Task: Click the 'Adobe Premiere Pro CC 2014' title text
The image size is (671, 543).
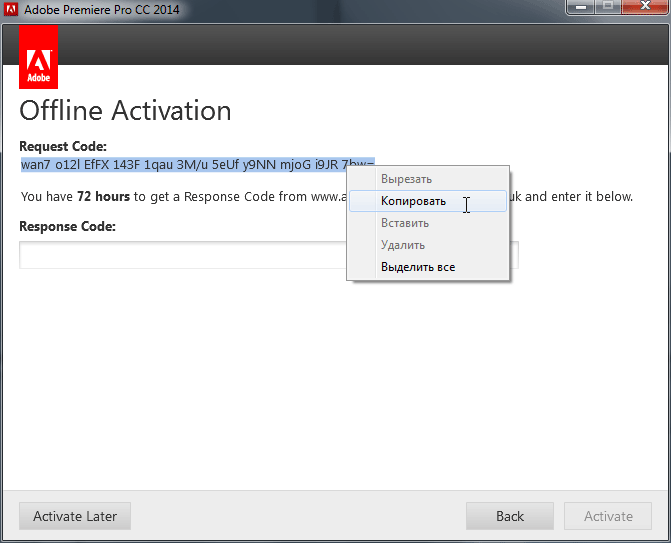Action: [102, 9]
